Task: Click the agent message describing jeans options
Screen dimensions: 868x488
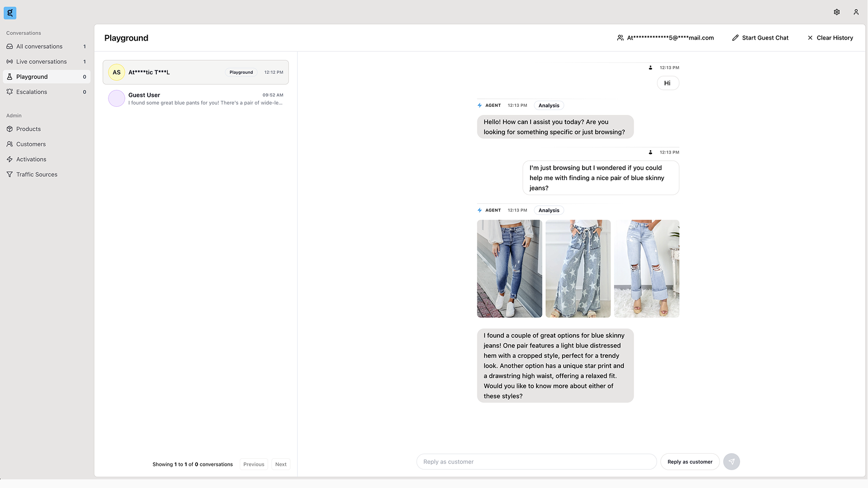Action: tap(555, 365)
